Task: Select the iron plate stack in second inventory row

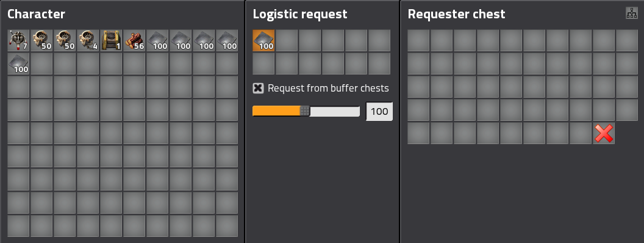Action: point(18,63)
